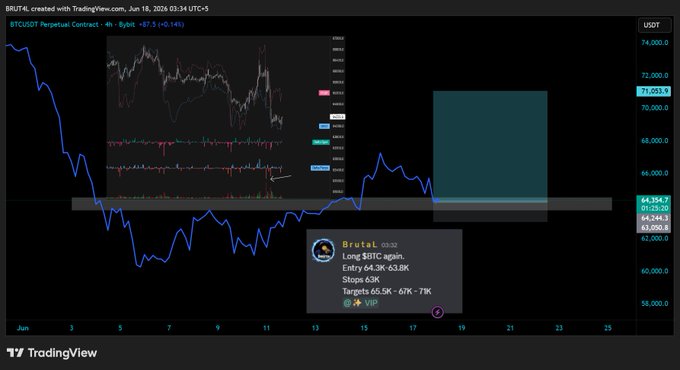This screenshot has width=680, height=370.
Task: Click the 01:25:20 bar countdown timer
Action: tap(654, 208)
